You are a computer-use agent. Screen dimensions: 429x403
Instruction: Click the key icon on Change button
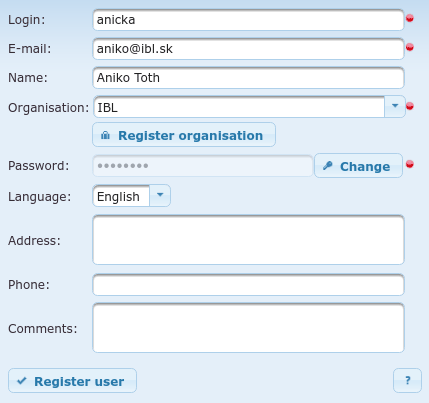[x=328, y=166]
